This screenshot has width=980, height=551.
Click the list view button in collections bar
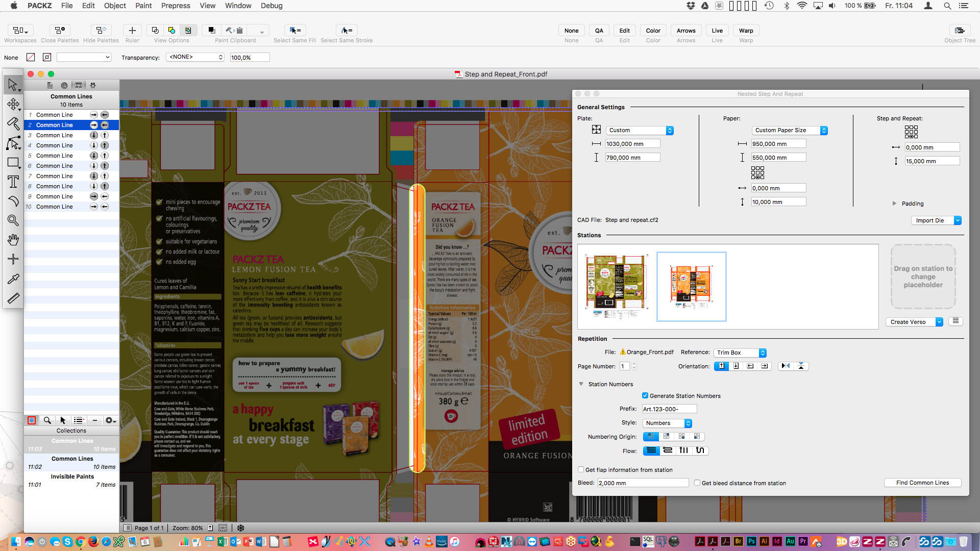pos(78,420)
